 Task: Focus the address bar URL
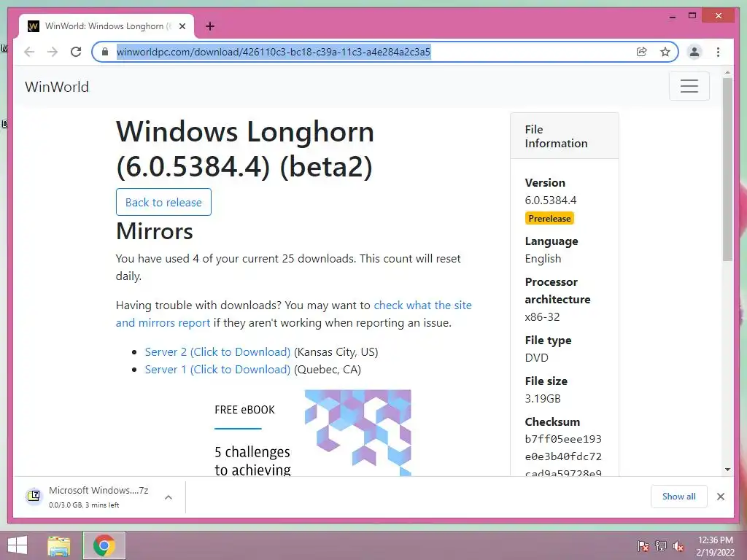[274, 52]
